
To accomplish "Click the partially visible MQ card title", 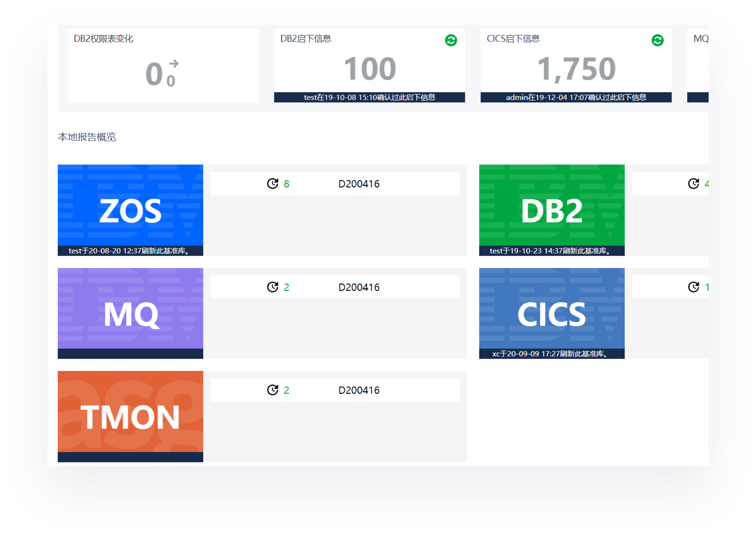I will pyautogui.click(x=701, y=39).
